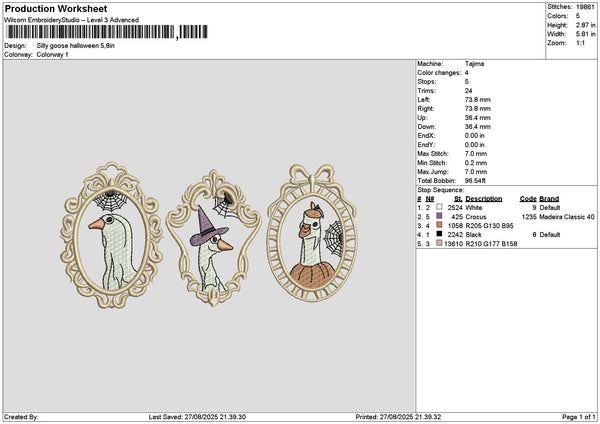Click design name Silly goose halloween 5,8in
Screen dimensions: 600x424
point(76,46)
